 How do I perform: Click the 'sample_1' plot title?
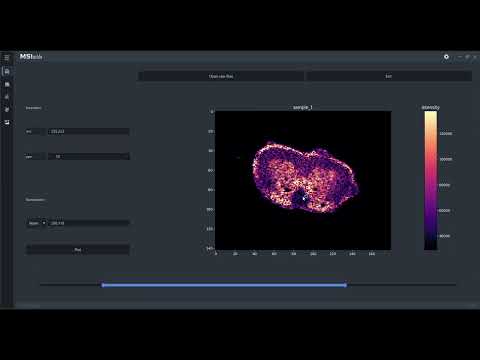[x=303, y=107]
